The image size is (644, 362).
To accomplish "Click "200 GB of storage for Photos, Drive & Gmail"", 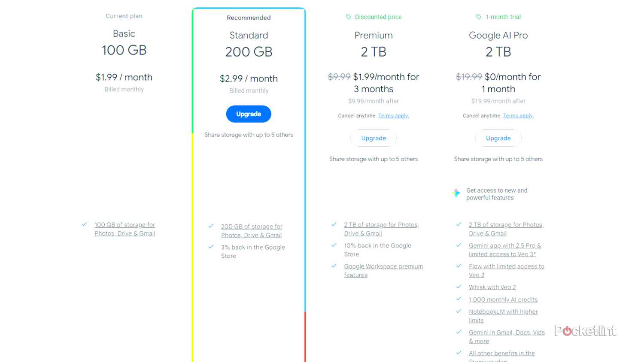I will click(x=252, y=230).
